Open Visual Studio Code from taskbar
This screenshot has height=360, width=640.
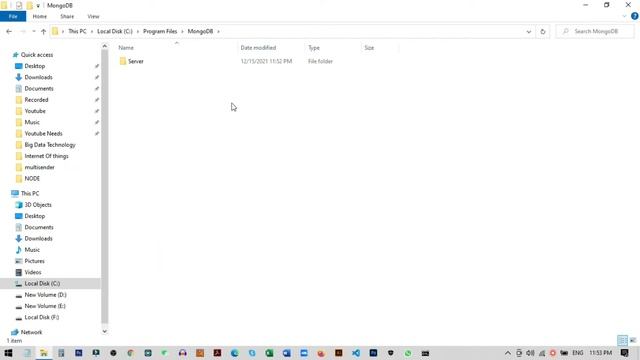point(356,353)
